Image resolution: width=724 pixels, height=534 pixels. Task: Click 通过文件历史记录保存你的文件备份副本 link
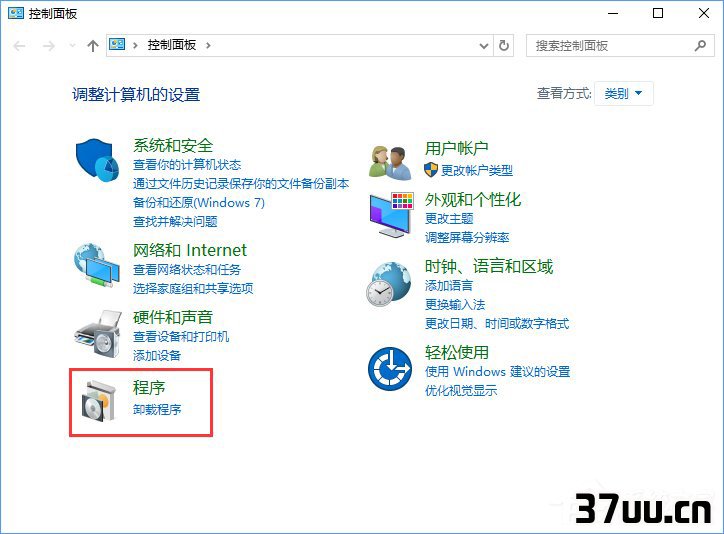pos(241,184)
